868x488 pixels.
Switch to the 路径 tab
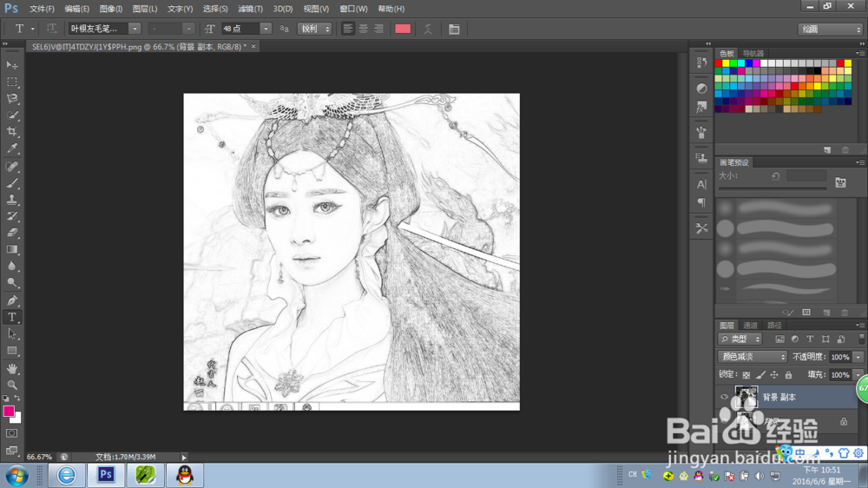774,325
